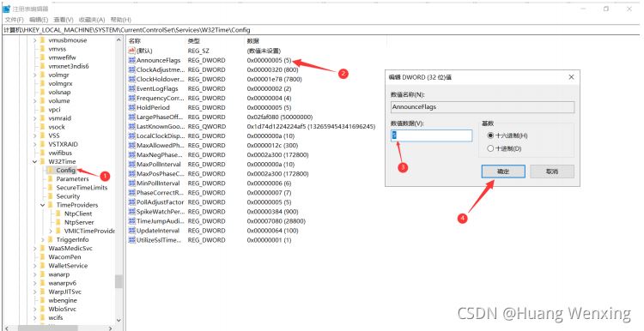Click the value data input field
Screen dimensions: 644x331
coord(432,135)
